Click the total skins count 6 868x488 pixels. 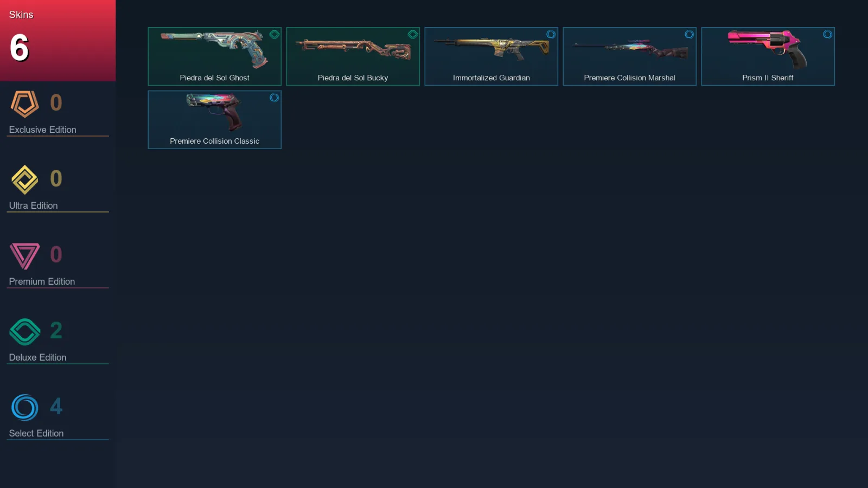[19, 48]
